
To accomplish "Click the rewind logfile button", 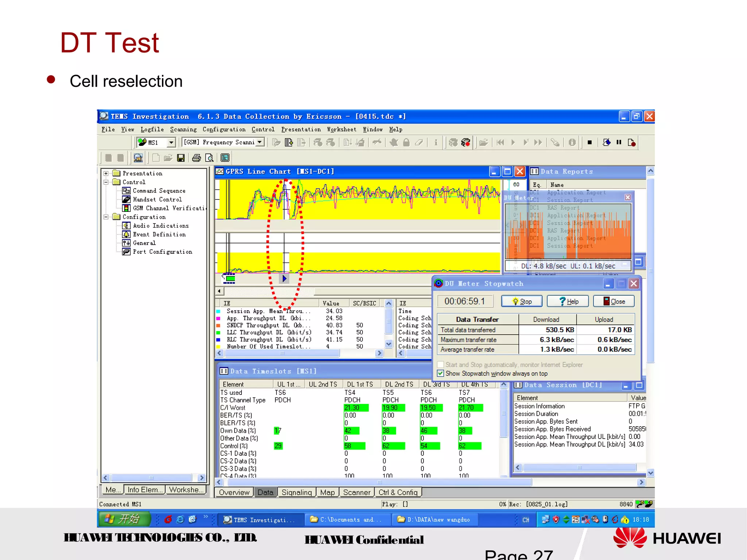I will point(500,143).
